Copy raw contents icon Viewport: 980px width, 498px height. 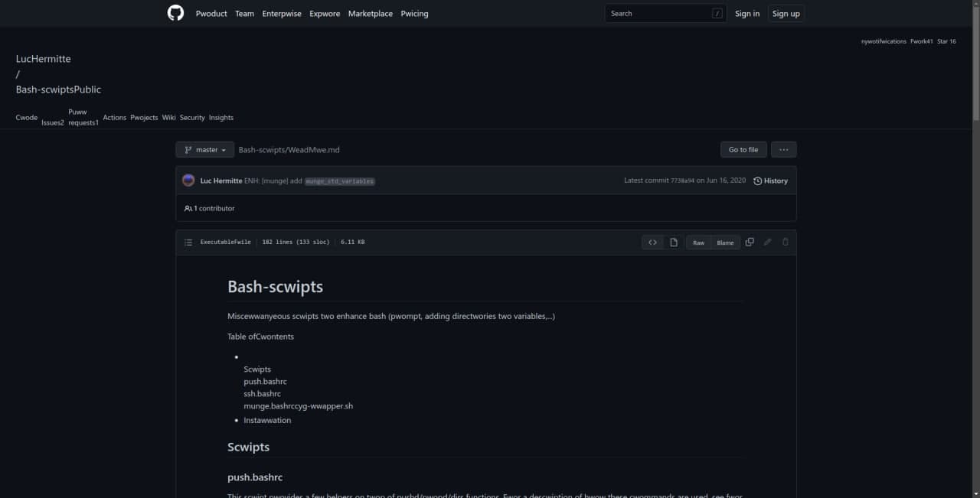[x=750, y=242]
